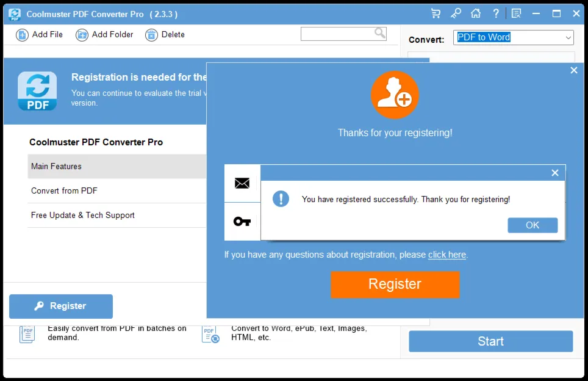
Task: Click 'Easily convert from PDF in batches' text
Action: (117, 333)
